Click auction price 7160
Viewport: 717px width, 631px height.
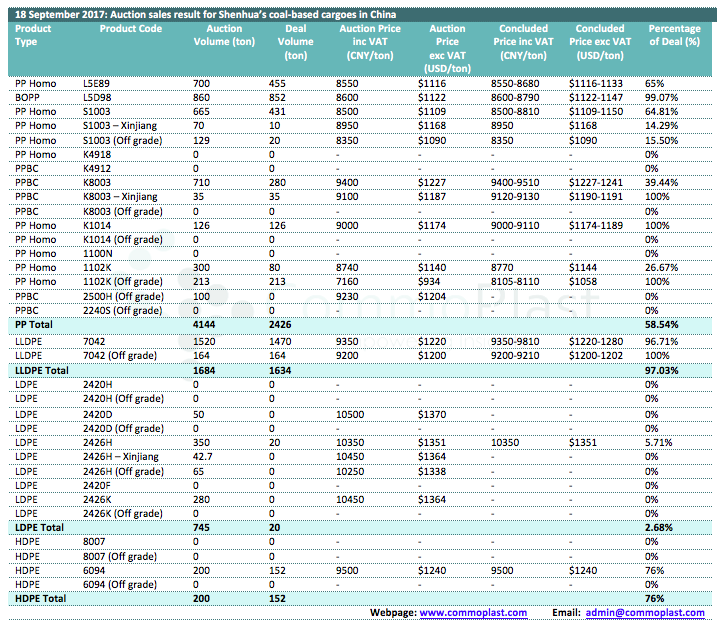[347, 282]
